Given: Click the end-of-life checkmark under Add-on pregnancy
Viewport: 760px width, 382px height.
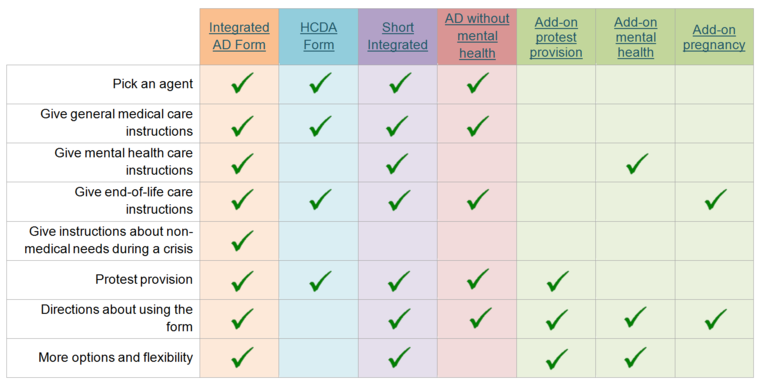Looking at the screenshot, I should (x=716, y=199).
